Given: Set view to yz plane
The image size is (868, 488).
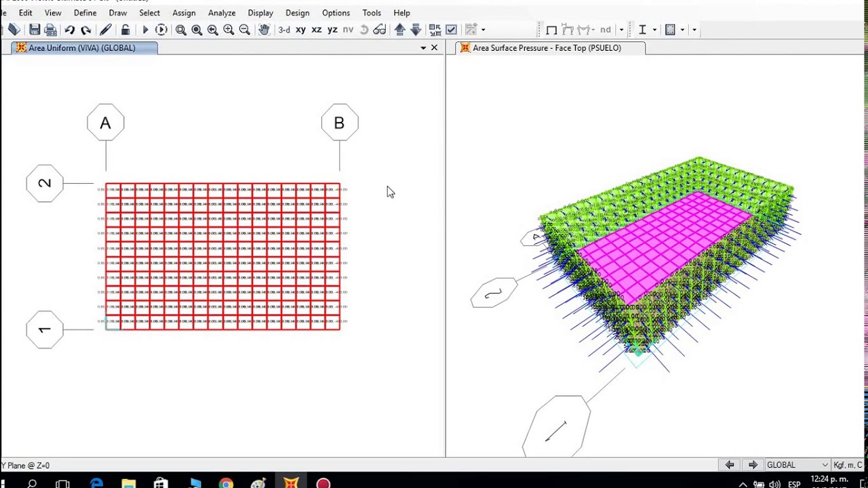Looking at the screenshot, I should click(x=332, y=30).
